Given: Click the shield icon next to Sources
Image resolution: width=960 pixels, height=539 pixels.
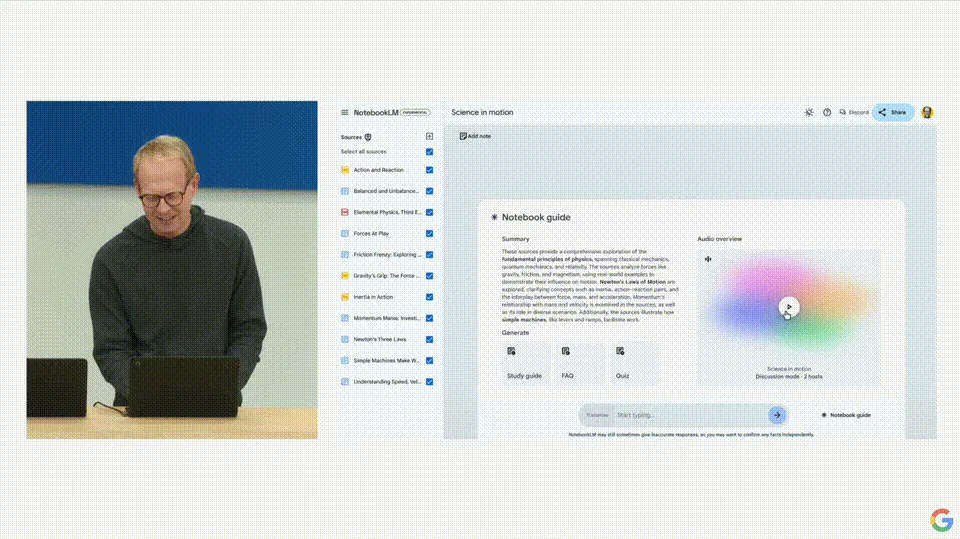Looking at the screenshot, I should pos(368,137).
